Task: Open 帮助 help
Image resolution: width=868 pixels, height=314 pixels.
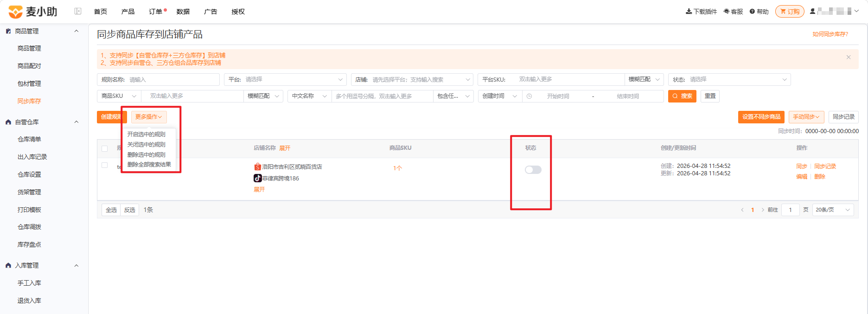Action: pos(759,12)
